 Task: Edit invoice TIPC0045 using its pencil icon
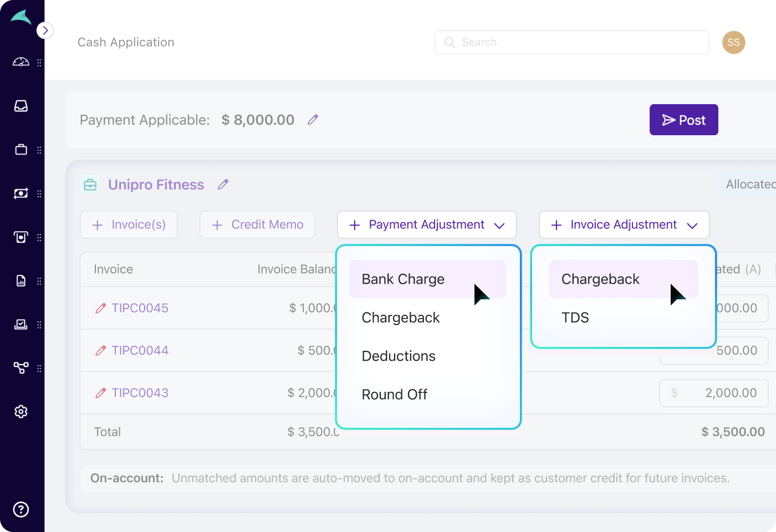[100, 308]
